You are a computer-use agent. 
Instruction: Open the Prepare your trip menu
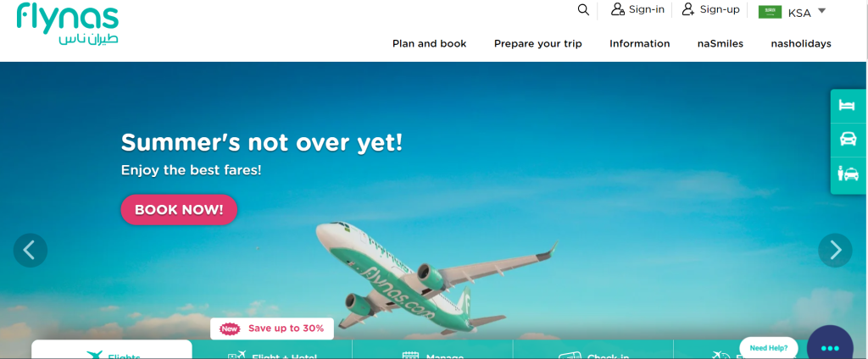click(x=538, y=44)
